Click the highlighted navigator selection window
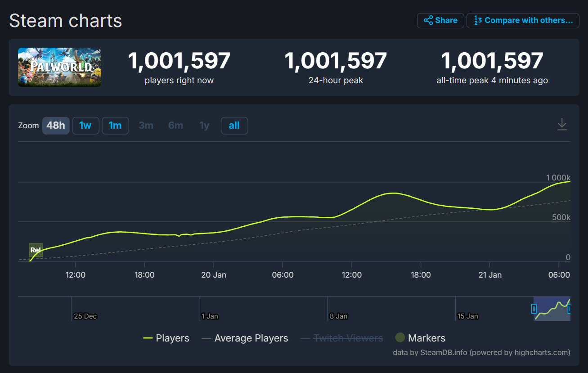The height and width of the screenshot is (373, 588). (x=552, y=309)
